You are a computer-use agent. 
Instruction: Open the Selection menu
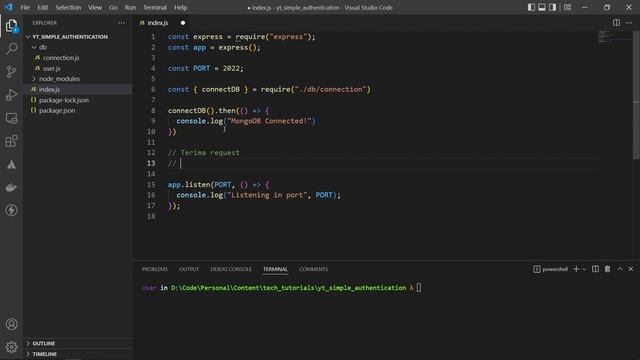(x=68, y=7)
